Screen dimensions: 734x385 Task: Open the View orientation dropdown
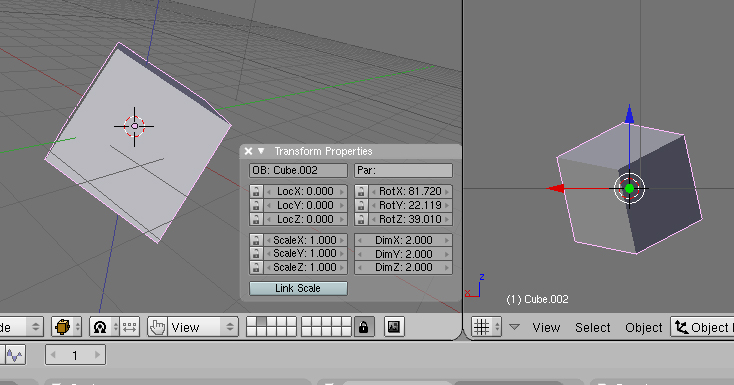193,327
